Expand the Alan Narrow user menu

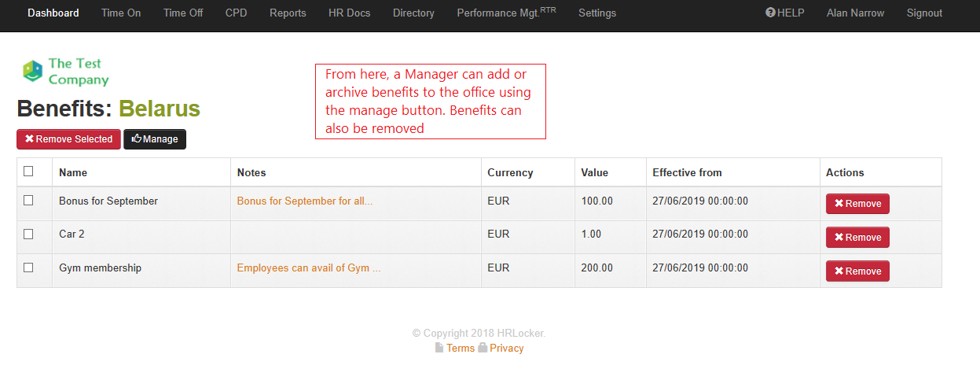click(x=855, y=13)
